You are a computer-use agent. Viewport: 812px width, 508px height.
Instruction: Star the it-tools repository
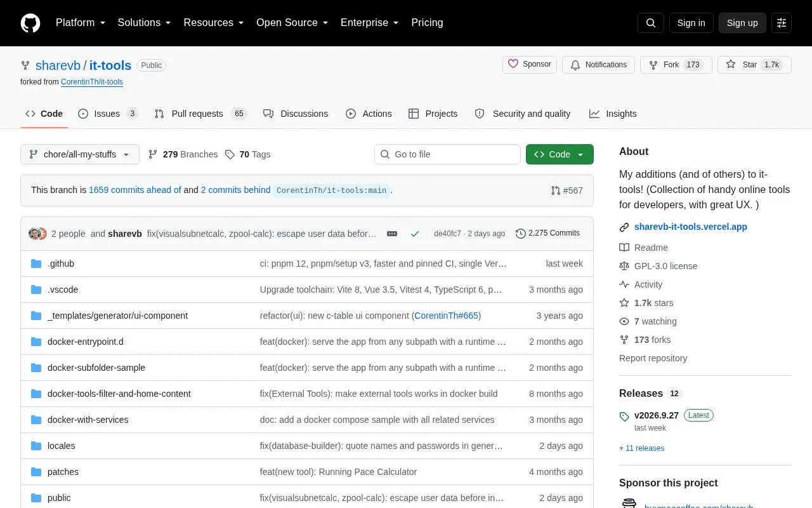click(754, 65)
